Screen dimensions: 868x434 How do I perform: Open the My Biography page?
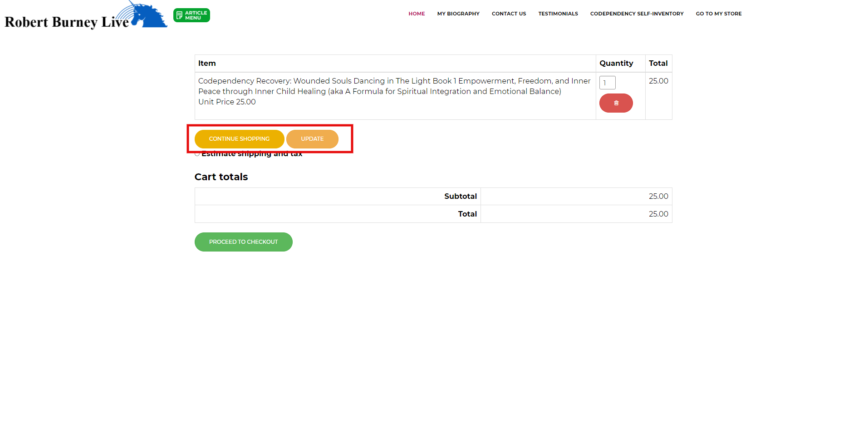tap(458, 14)
